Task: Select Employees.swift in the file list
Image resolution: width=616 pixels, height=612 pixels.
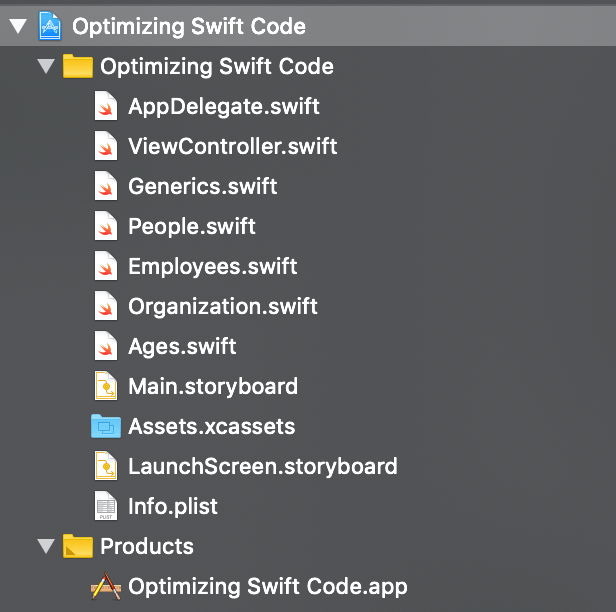Action: (212, 266)
